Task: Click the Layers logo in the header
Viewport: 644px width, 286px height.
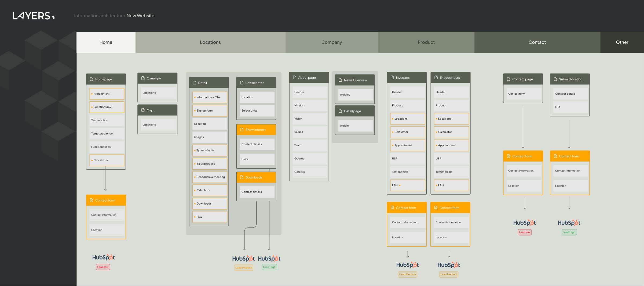Action: click(x=34, y=16)
